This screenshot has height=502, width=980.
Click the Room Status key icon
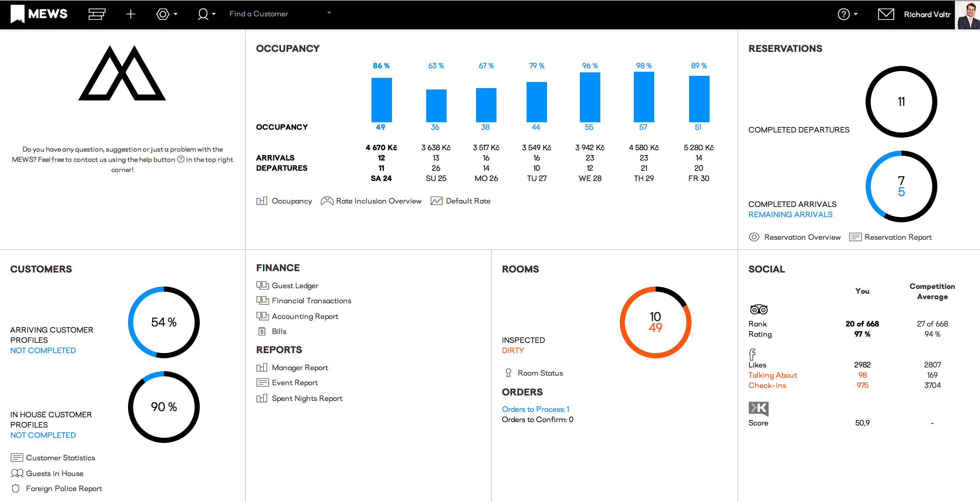(x=508, y=373)
